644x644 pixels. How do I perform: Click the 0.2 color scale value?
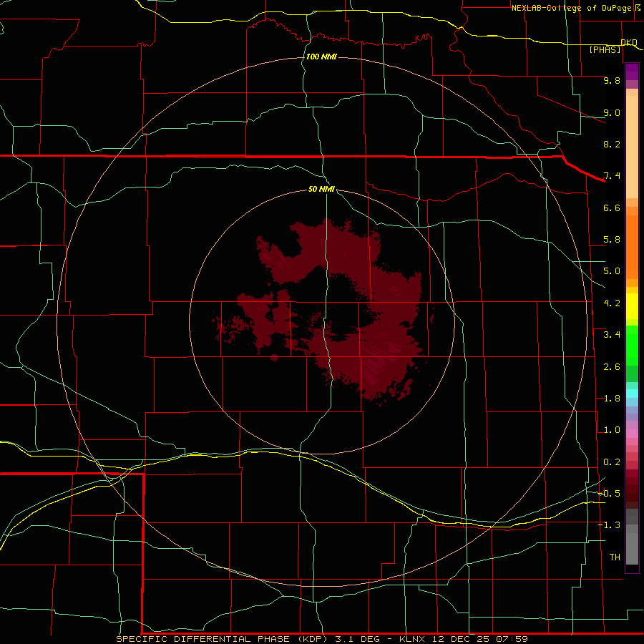612,462
